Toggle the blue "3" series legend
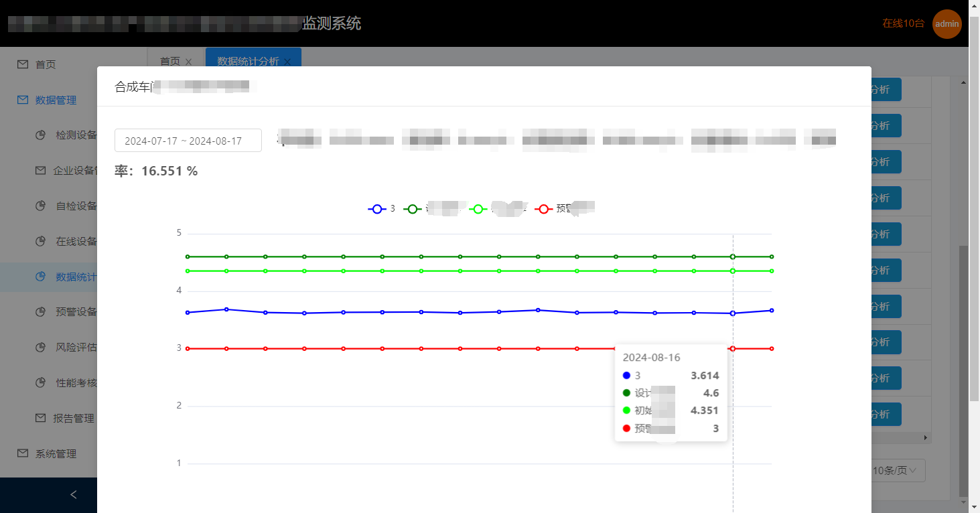 pos(377,209)
